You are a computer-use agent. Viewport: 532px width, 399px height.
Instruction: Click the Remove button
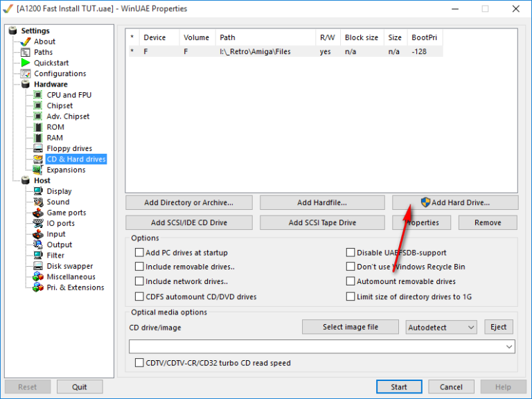coord(488,222)
